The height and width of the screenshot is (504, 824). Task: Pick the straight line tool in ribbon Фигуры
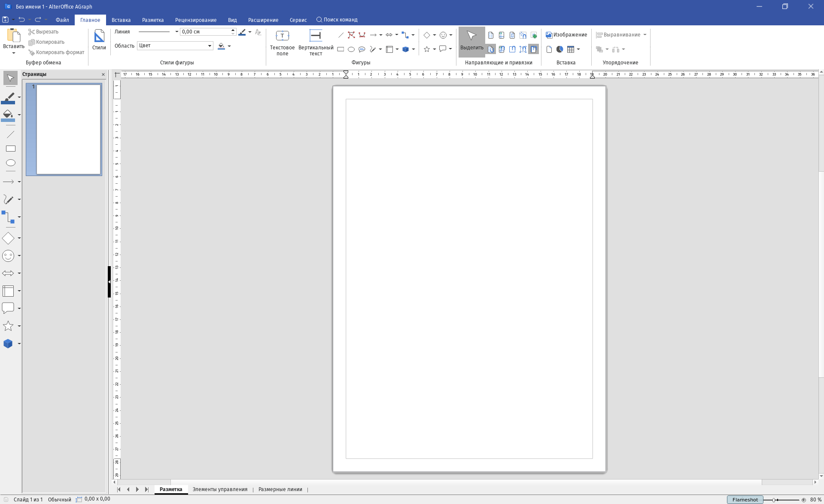(341, 35)
